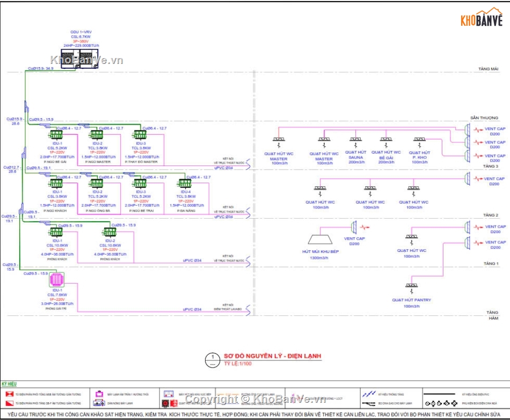Click the TẦNG MÁI floor label

click(x=488, y=69)
